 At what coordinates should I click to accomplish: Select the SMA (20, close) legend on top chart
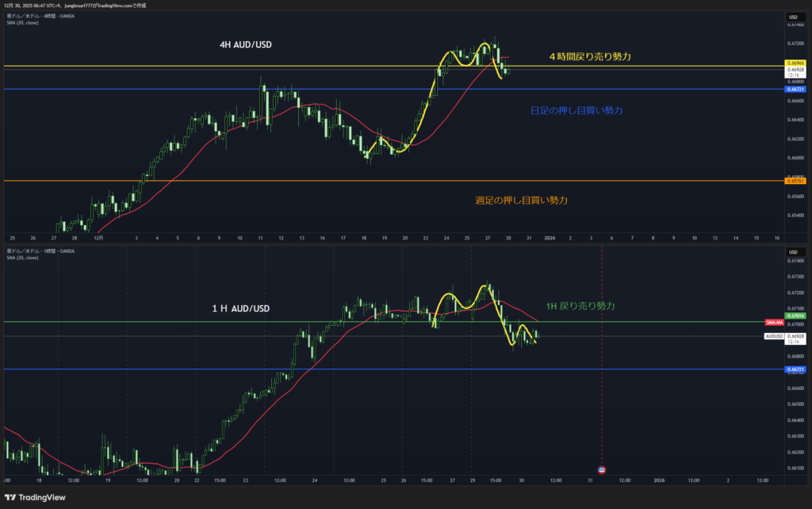tap(22, 23)
